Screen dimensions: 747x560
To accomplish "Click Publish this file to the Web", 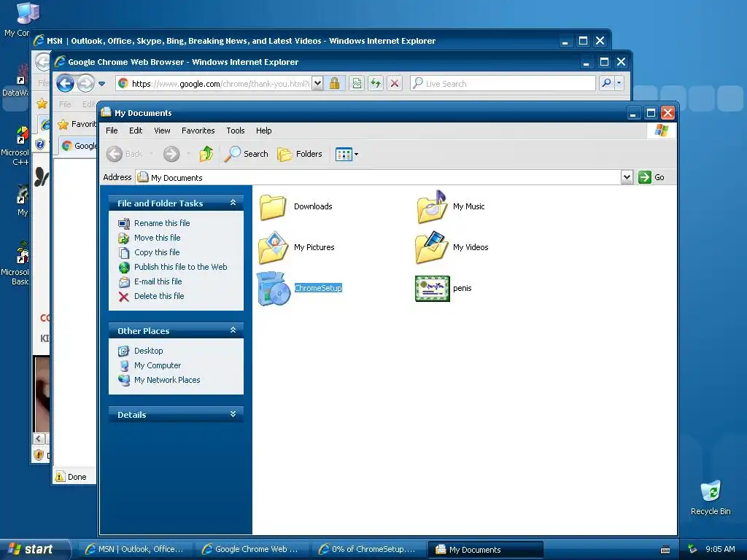I will [181, 267].
